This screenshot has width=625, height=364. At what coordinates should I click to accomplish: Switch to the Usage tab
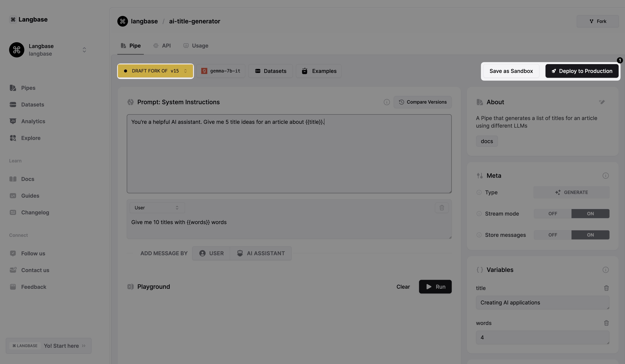196,46
